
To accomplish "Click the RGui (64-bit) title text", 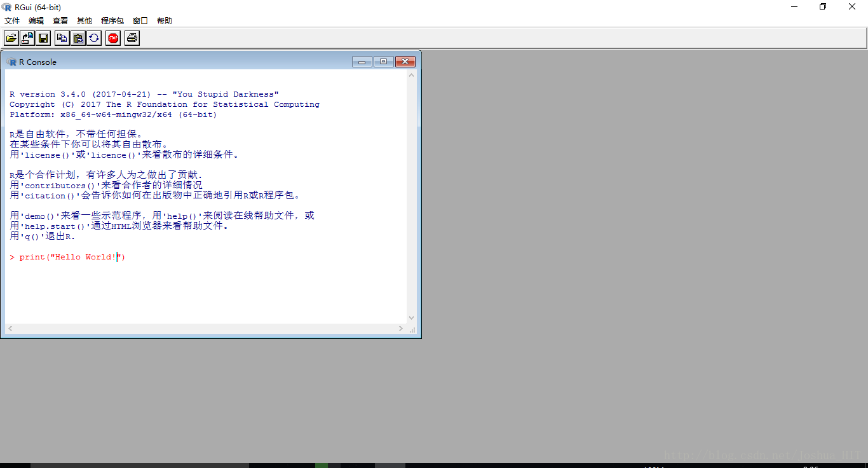I will [38, 7].
